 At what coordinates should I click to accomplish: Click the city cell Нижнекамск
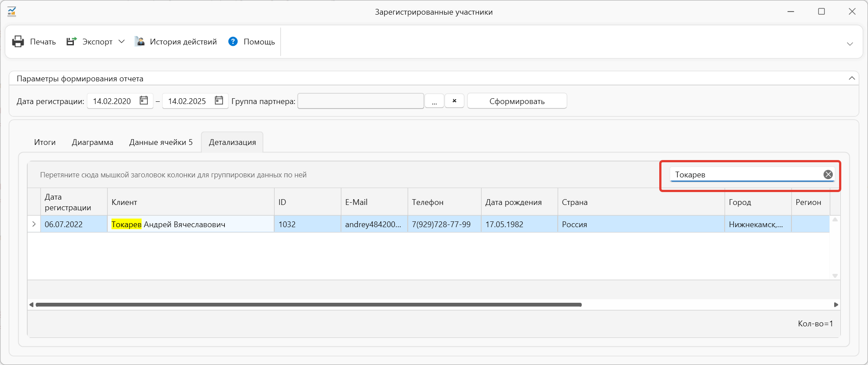(x=758, y=224)
